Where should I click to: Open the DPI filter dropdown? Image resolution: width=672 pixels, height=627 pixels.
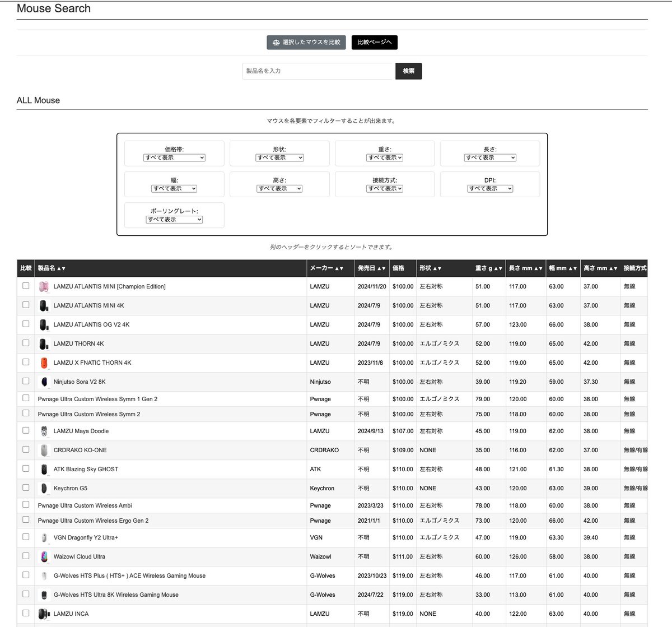coord(490,189)
